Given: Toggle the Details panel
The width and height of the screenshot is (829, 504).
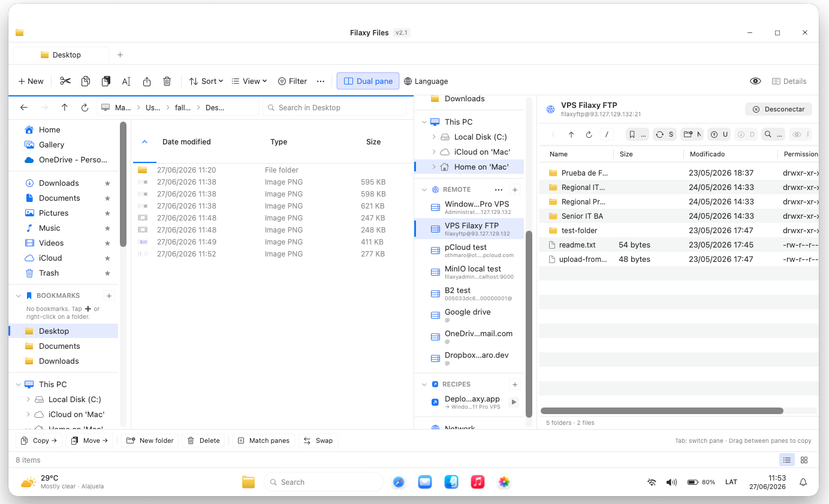Looking at the screenshot, I should (789, 81).
